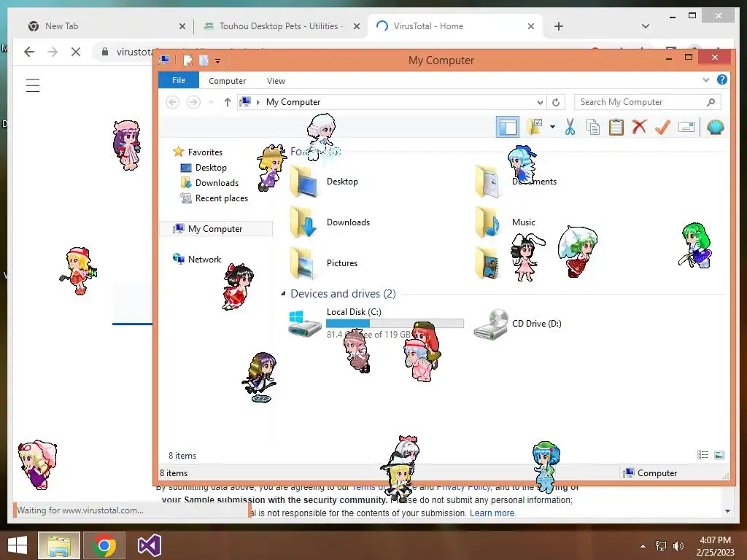This screenshot has width=747, height=560.
Task: Click the Search My Computer field
Action: click(647, 102)
